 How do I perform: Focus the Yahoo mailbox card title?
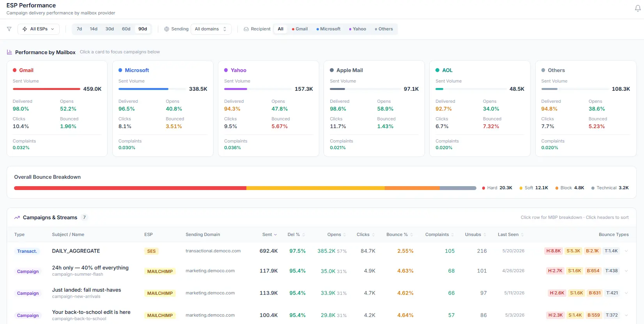(x=239, y=70)
